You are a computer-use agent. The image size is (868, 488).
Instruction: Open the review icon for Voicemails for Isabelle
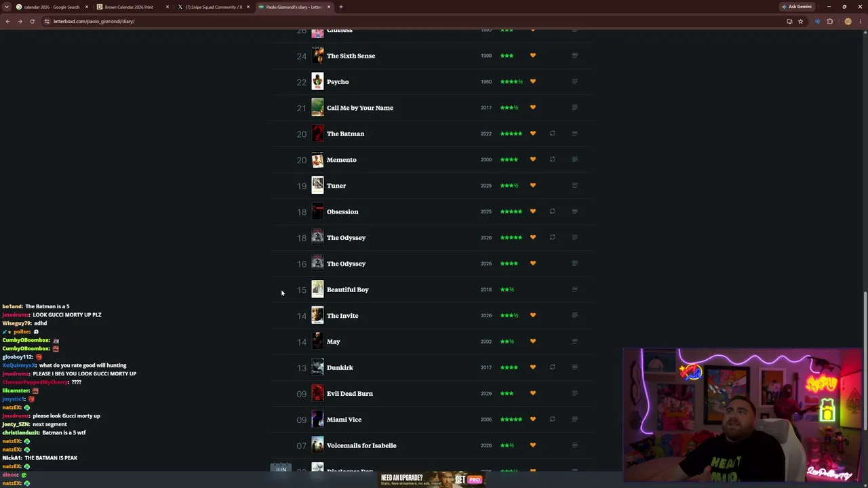[574, 445]
